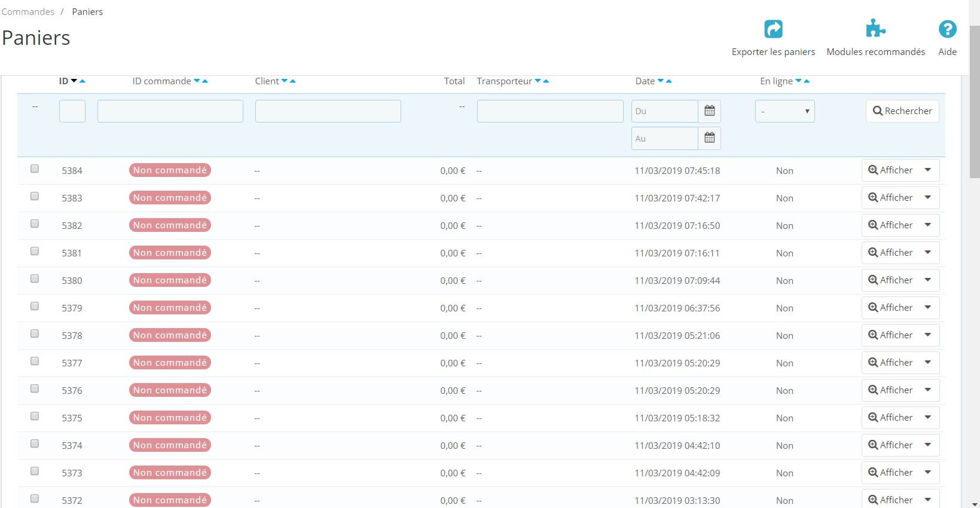
Task: Open Modules recommandés puzzle icon
Action: (875, 29)
